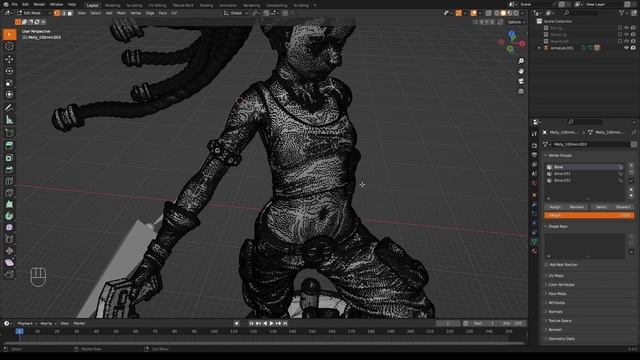
Task: Open the Mesh menu in viewport header
Action: click(122, 13)
